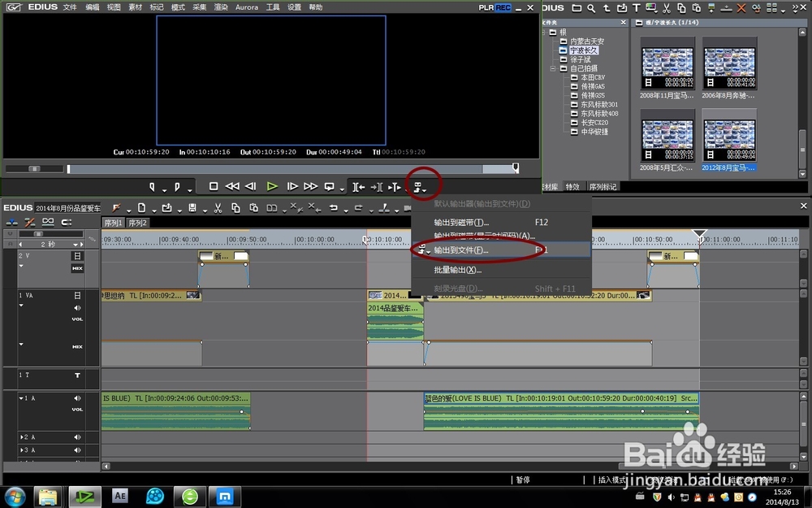
Task: Click the Undo arrow in timeline toolbar
Action: [x=334, y=209]
